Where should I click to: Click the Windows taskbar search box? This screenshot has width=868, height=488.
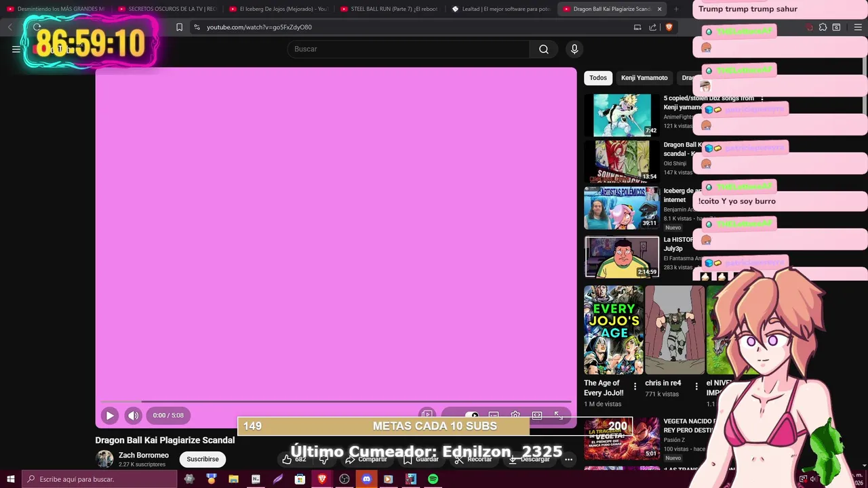tap(100, 479)
